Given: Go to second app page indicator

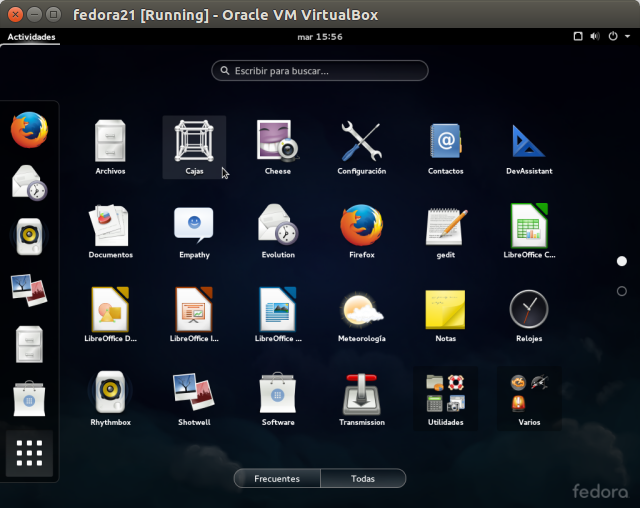Looking at the screenshot, I should (x=622, y=291).
